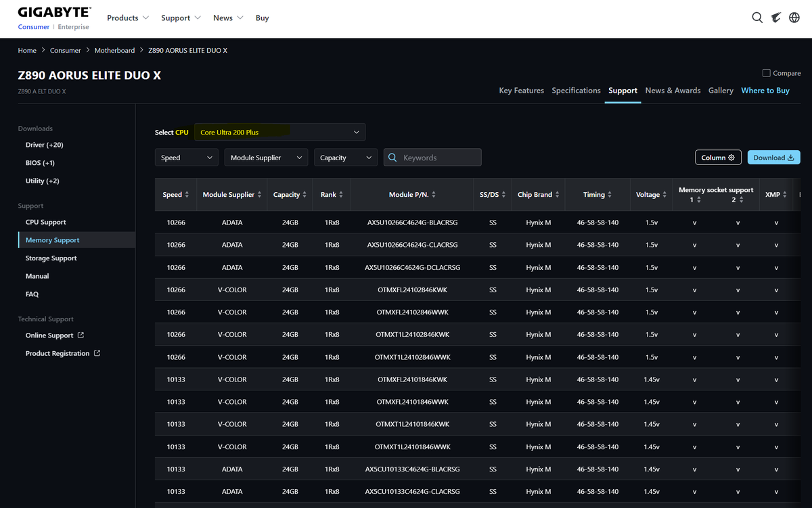The height and width of the screenshot is (508, 812).
Task: Open Manual in sidebar
Action: (x=37, y=276)
